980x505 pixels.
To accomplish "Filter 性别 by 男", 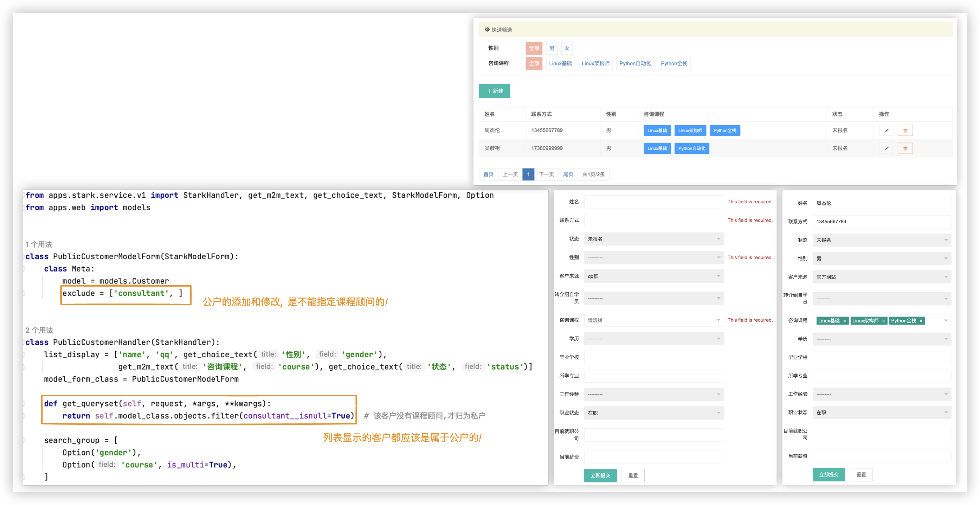I will (x=552, y=48).
